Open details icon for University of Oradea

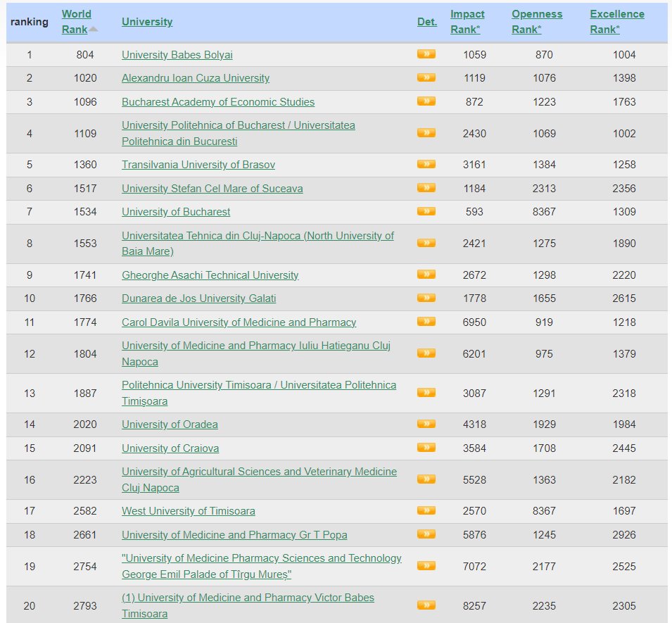426,424
